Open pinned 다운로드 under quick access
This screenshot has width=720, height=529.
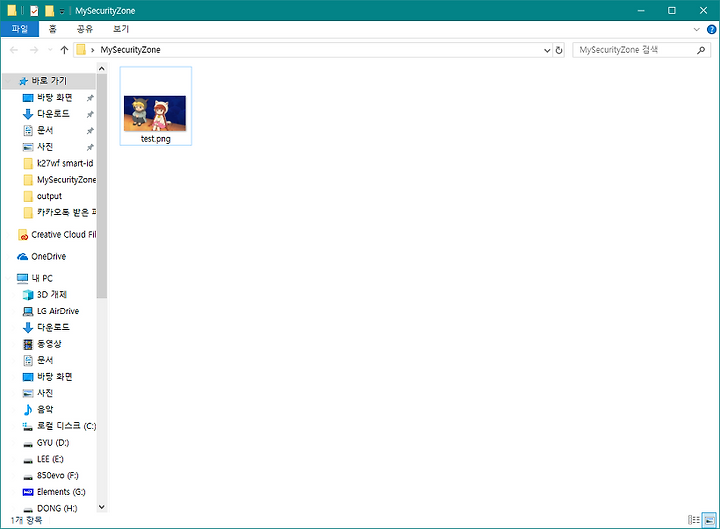(x=53, y=114)
